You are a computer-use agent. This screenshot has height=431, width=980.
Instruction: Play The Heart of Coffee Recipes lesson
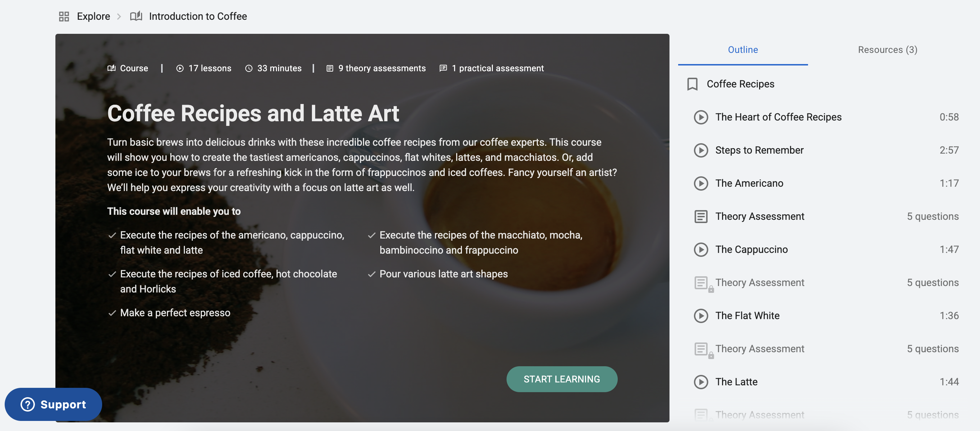(x=701, y=117)
